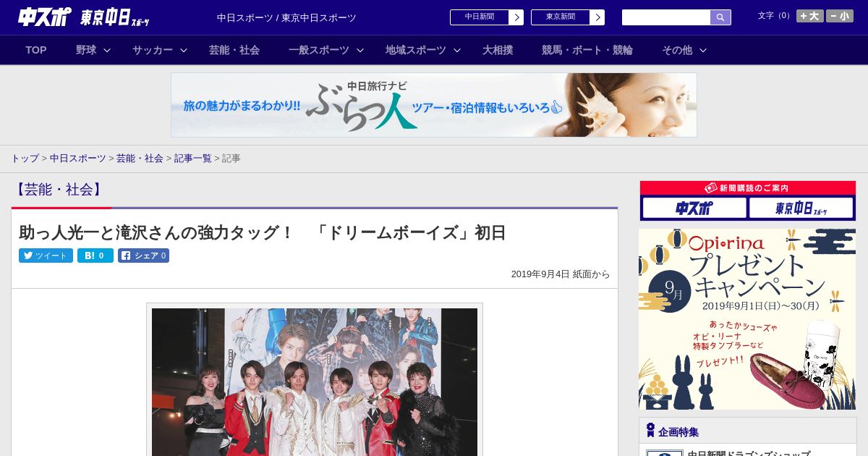Open the 地域スポーツ navigation menu
Screen dimensions: 868x456
click(416, 50)
